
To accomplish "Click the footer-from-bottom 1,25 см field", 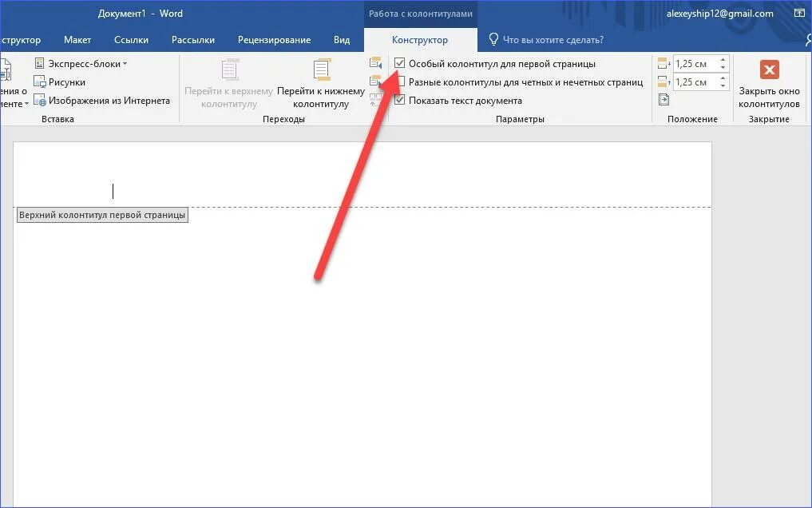I will [695, 81].
